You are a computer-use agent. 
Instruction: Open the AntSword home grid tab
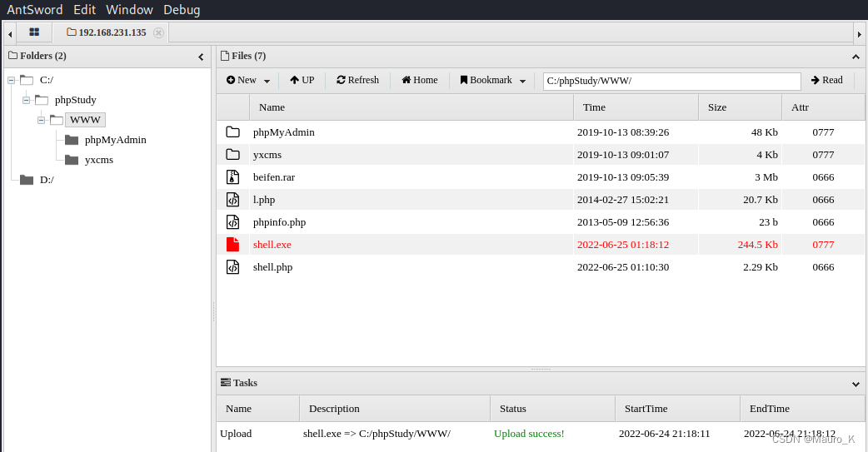pos(34,32)
